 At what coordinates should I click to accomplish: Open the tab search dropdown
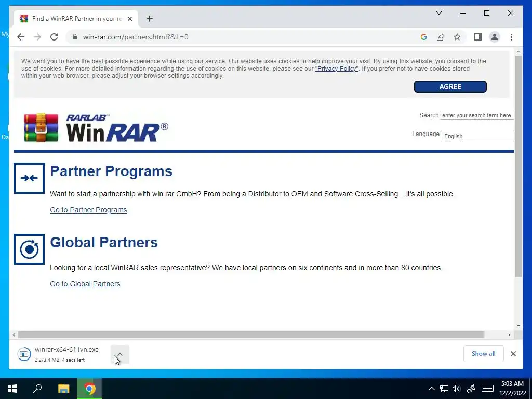pyautogui.click(x=438, y=13)
